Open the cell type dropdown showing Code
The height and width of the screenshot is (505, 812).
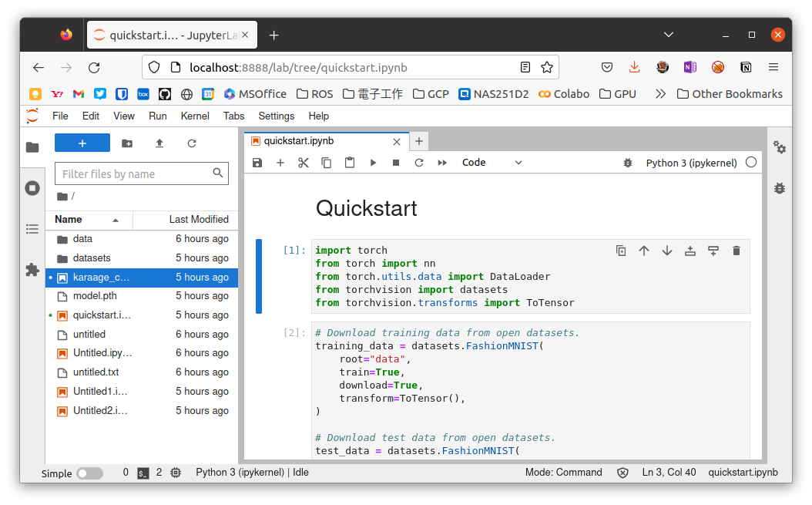point(492,163)
